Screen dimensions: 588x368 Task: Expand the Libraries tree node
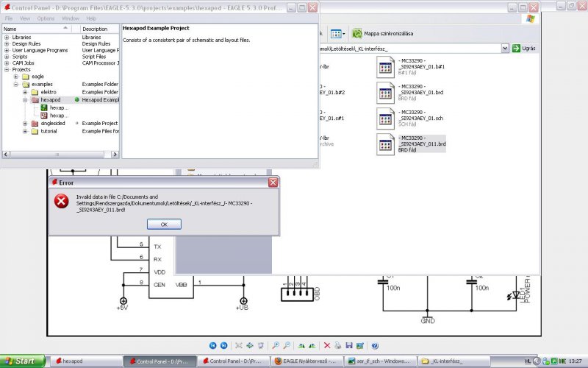tap(7, 38)
